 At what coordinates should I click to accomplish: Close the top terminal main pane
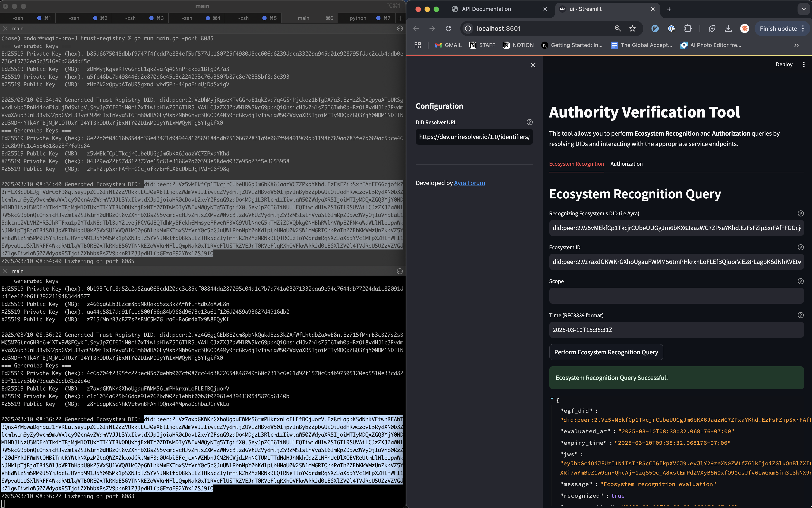point(5,28)
